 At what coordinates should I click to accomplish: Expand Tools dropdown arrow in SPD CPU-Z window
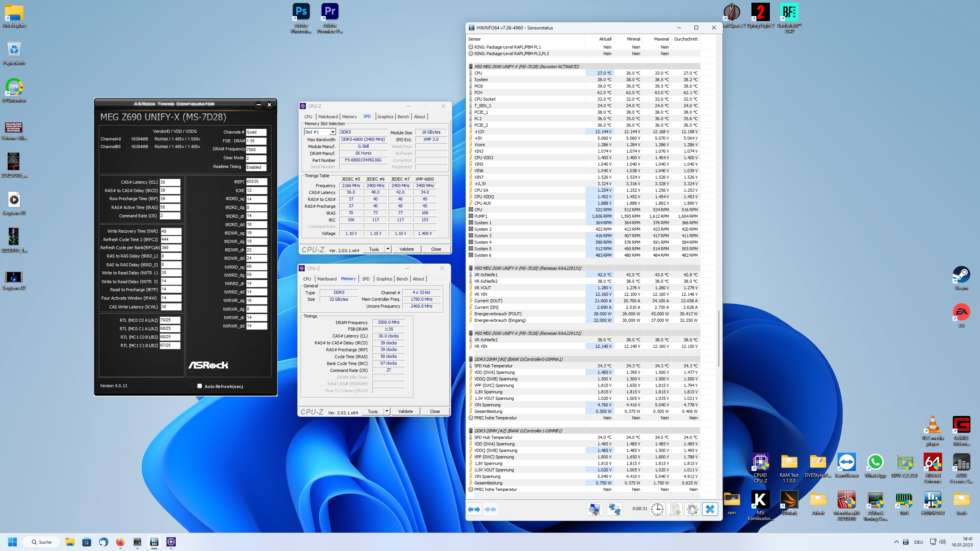tap(388, 249)
